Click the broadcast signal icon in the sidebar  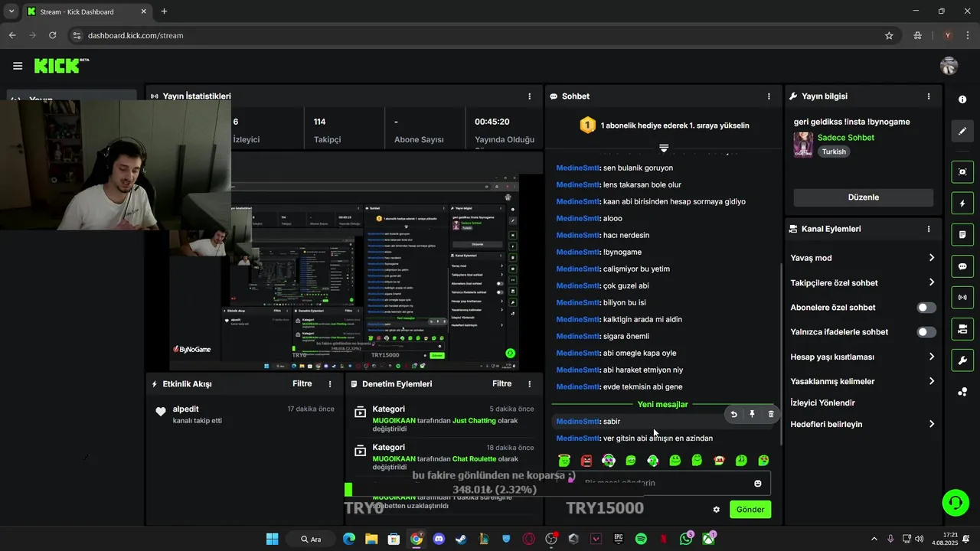click(x=962, y=297)
